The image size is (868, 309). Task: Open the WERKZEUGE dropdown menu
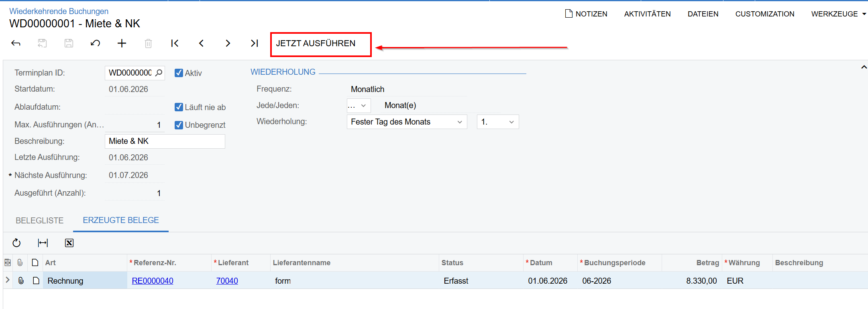838,14
